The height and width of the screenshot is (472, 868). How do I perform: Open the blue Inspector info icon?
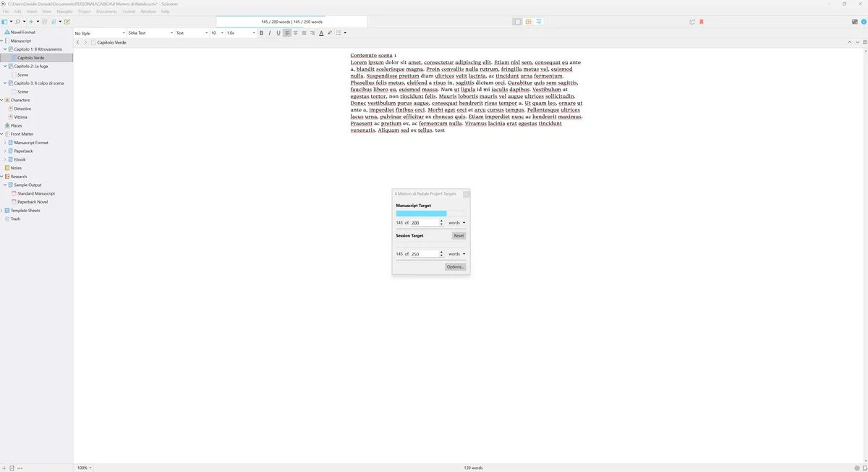tap(864, 22)
